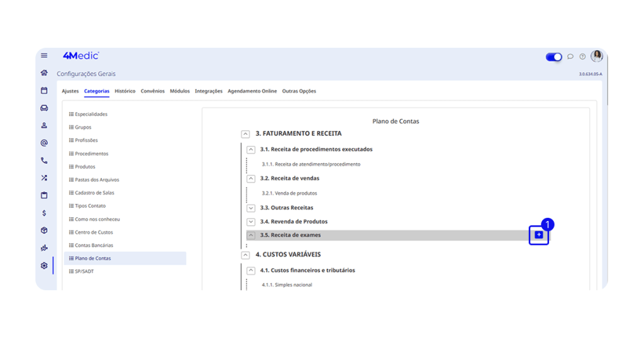Open the hamburger menu icon
This screenshot has height=338, width=644.
pos(44,56)
